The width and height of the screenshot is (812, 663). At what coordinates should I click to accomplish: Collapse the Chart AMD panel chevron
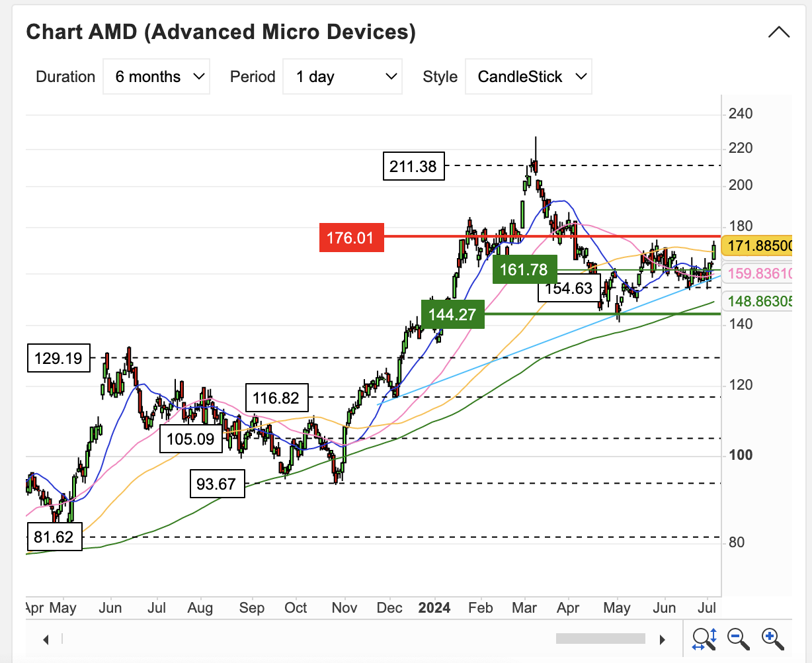pos(779,32)
